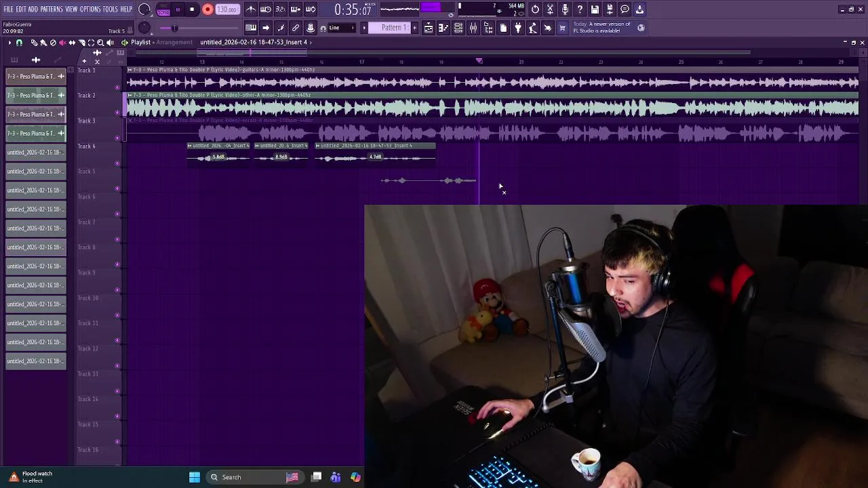
Task: Expand pattern selector left arrow
Action: [364, 28]
